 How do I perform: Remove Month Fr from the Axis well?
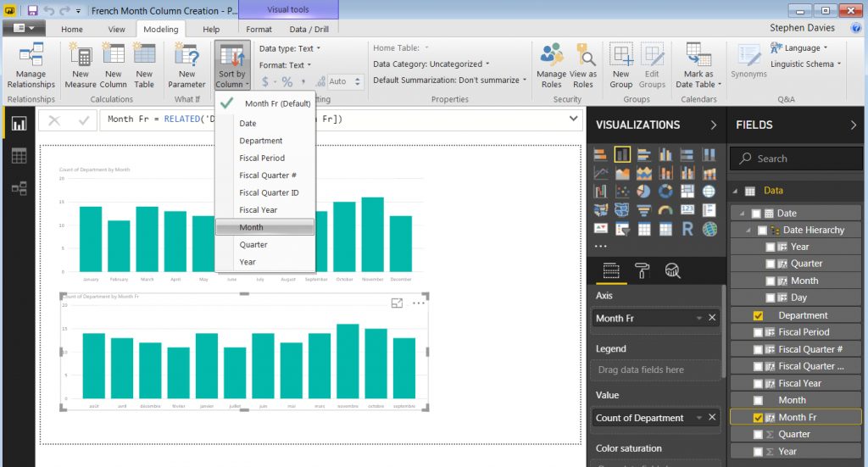click(x=712, y=318)
